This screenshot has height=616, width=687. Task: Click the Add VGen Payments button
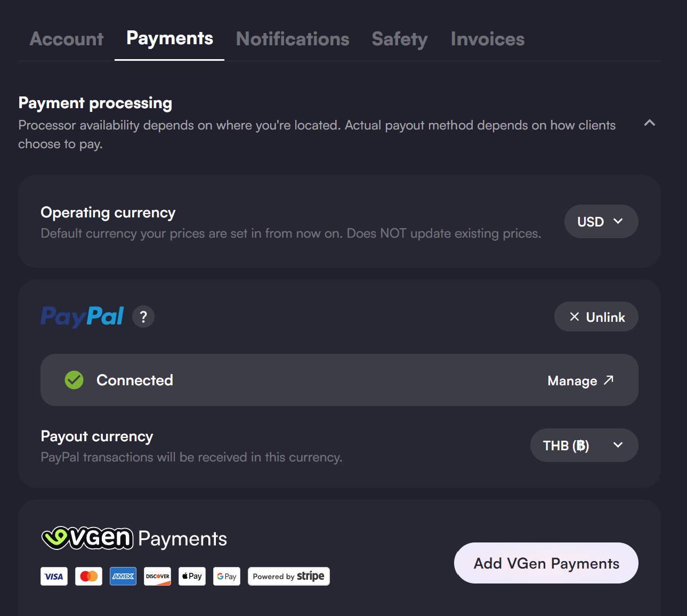click(x=546, y=563)
